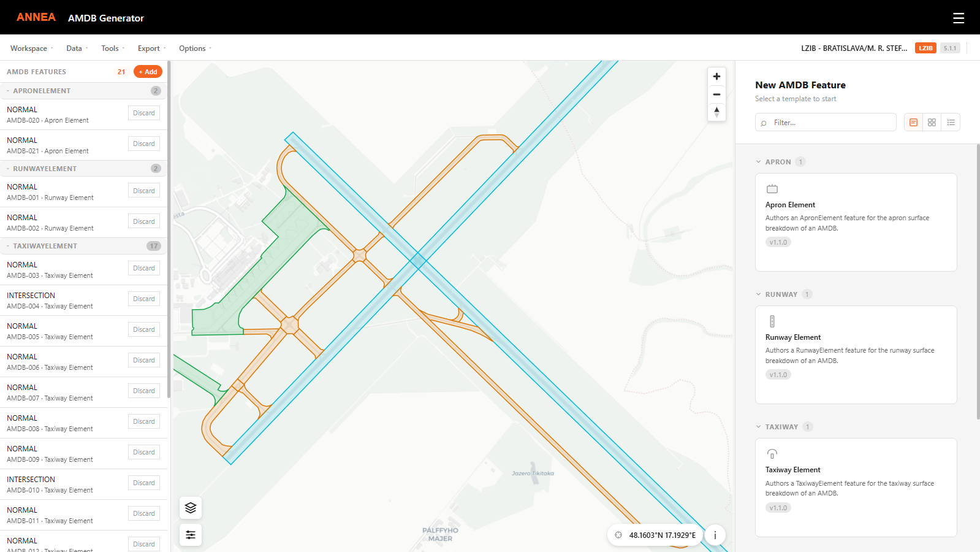Viewport: 980px width, 552px height.
Task: Collapse the RUNWAY template section
Action: click(x=758, y=294)
